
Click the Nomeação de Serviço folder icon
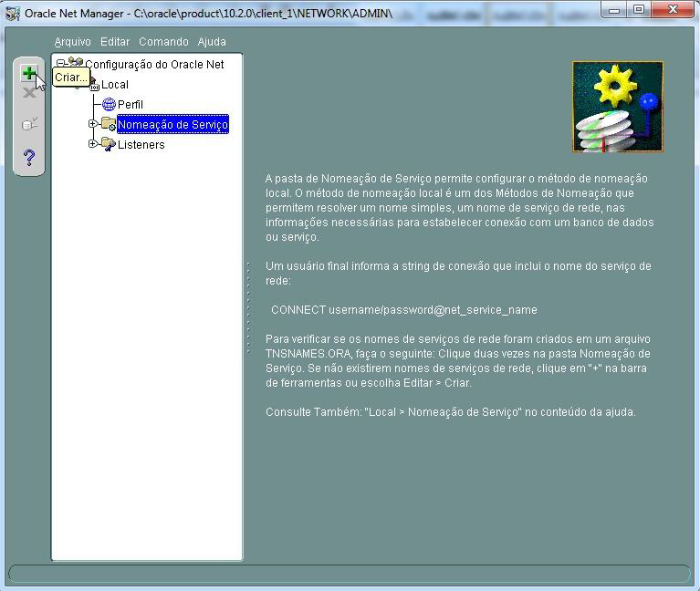point(109,123)
